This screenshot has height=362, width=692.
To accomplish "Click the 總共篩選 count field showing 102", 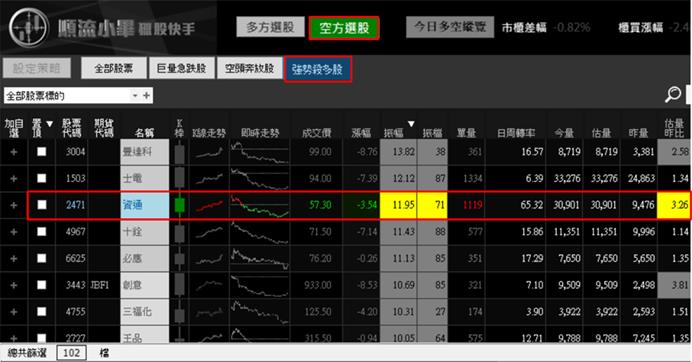I will 71,353.
